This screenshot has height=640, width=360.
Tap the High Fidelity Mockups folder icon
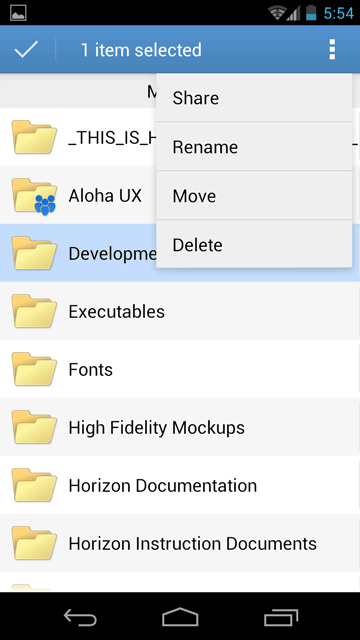(x=34, y=427)
